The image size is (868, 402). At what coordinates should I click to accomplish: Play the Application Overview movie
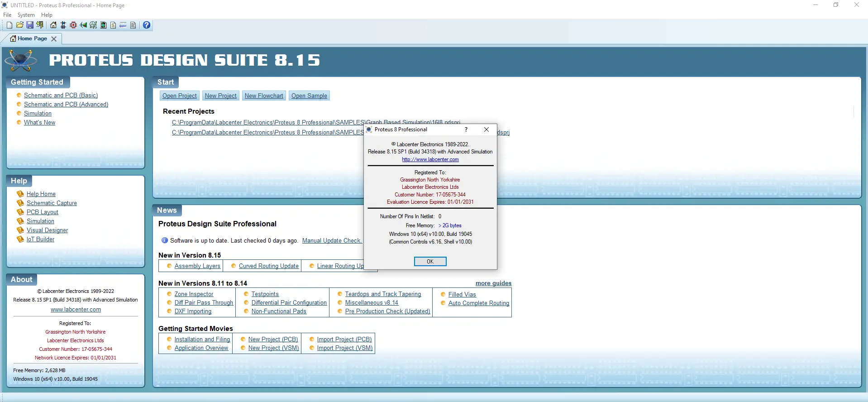201,348
